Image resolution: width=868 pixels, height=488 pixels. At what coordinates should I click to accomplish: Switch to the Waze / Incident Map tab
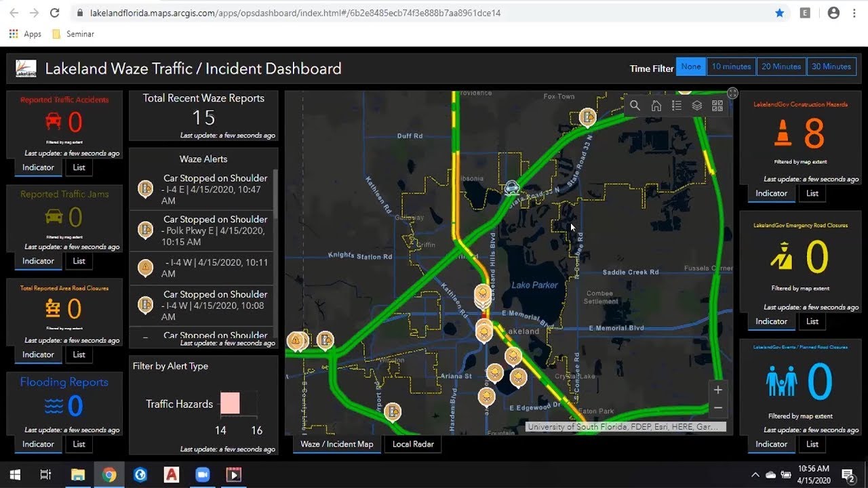click(337, 444)
